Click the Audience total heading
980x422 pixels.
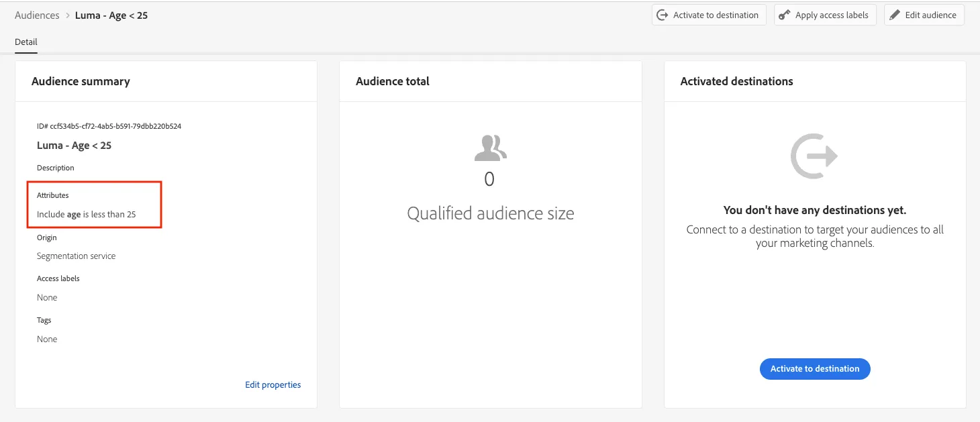pos(393,81)
